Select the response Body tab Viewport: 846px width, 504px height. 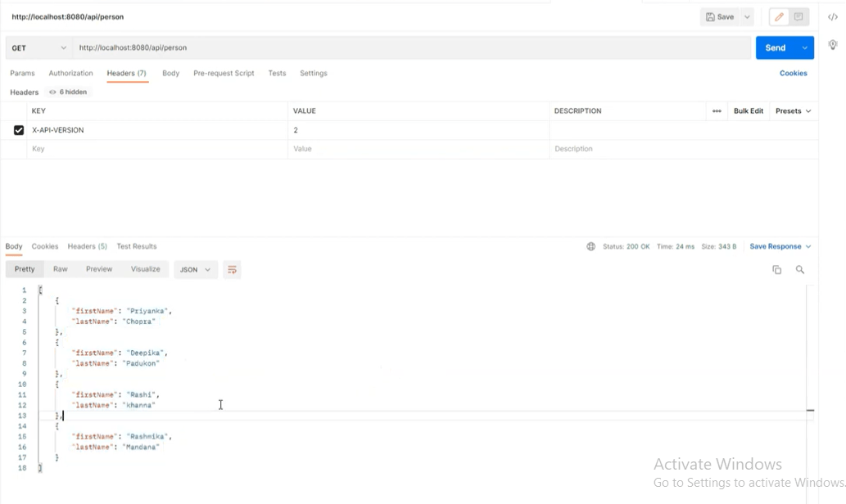(14, 246)
